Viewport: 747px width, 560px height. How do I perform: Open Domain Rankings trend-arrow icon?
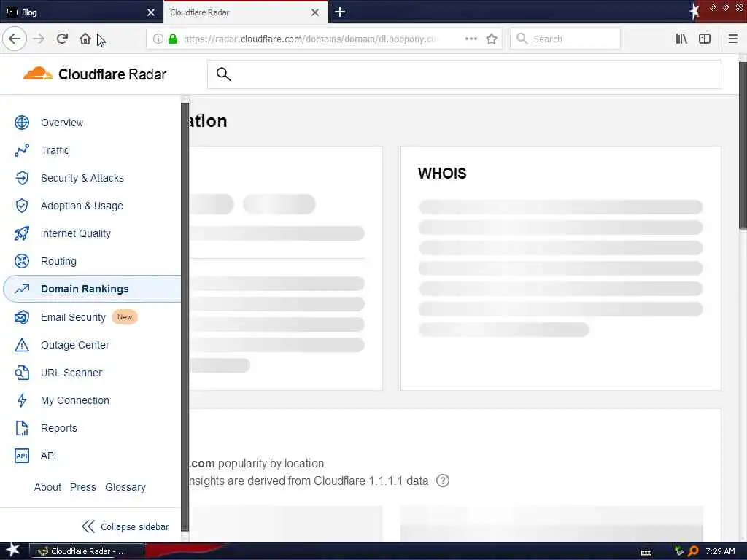[x=22, y=289]
